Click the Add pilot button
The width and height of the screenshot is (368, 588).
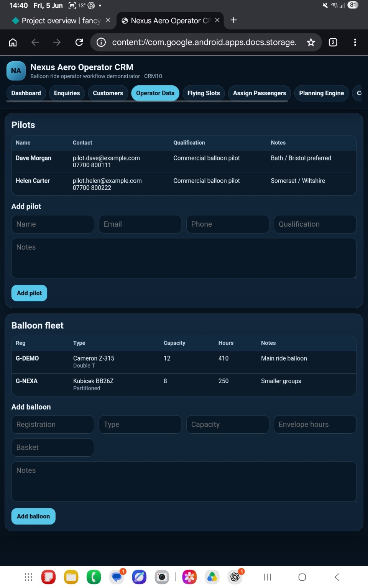coord(29,293)
